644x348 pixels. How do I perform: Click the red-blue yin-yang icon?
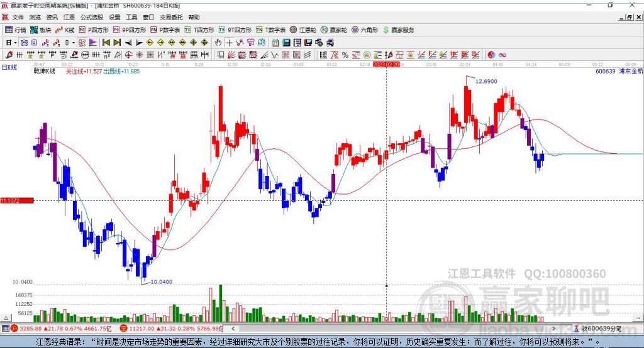point(491,55)
